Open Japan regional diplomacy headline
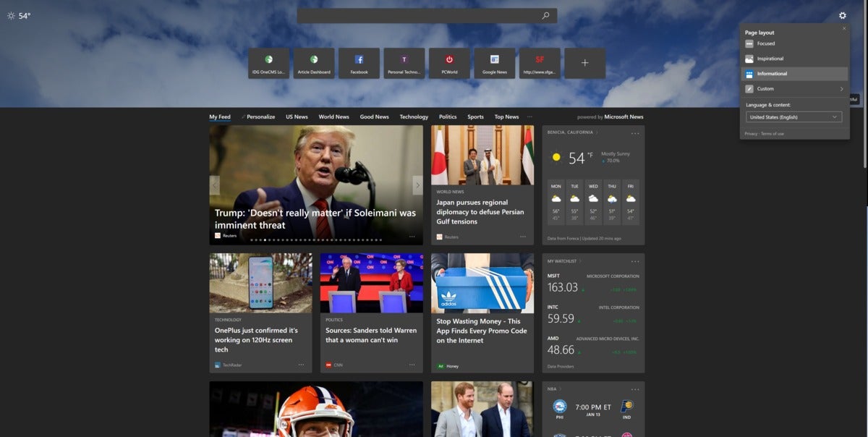Screen dimensions: 868x437 (480, 212)
